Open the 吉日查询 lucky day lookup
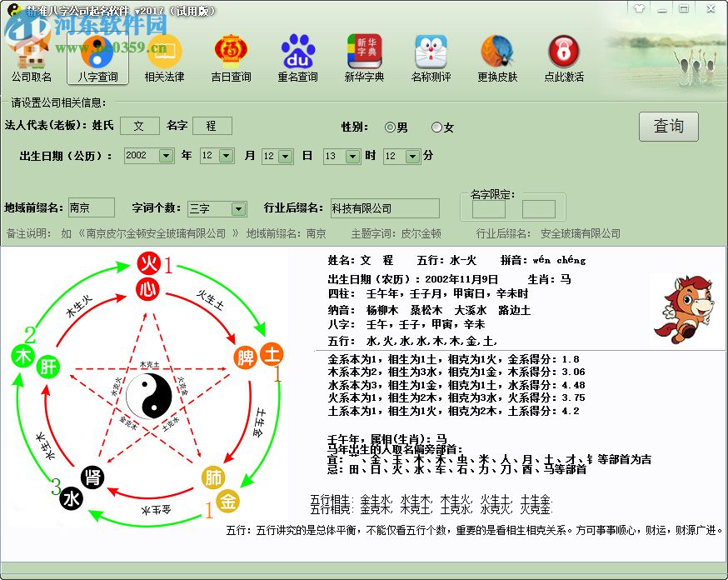728x580 pixels. (x=231, y=56)
